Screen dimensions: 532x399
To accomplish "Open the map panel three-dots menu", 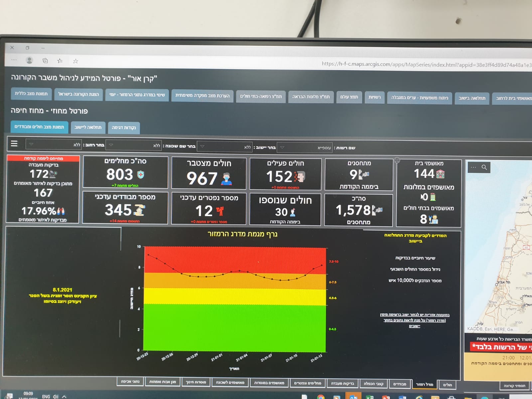I will click(473, 167).
